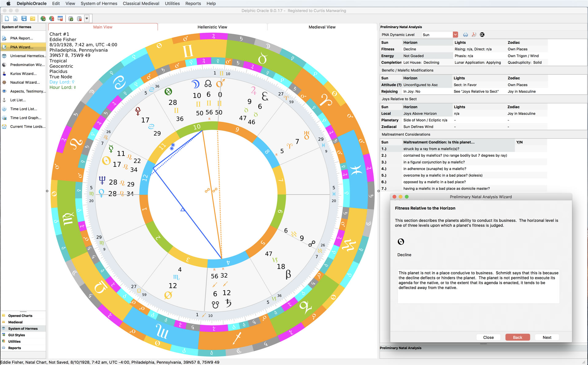This screenshot has width=588, height=365.
Task: Click the pie chart with green checkmark icon
Action: [x=43, y=19]
